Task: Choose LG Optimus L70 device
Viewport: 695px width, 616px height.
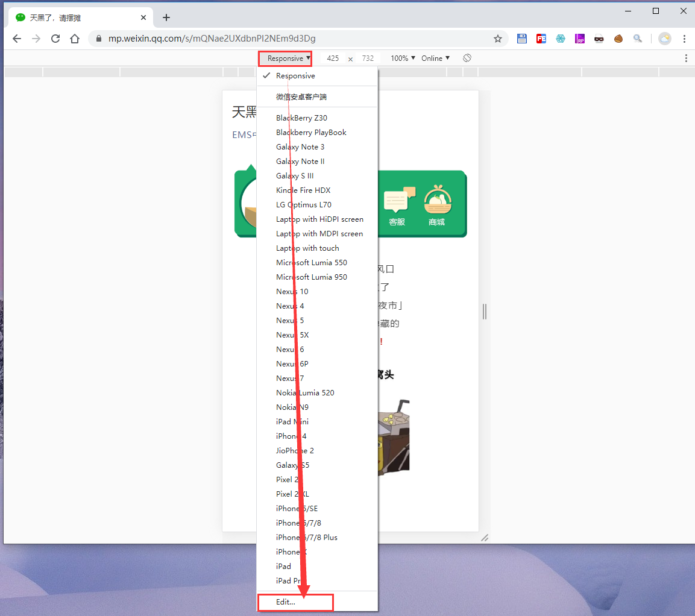Action: [x=317, y=205]
